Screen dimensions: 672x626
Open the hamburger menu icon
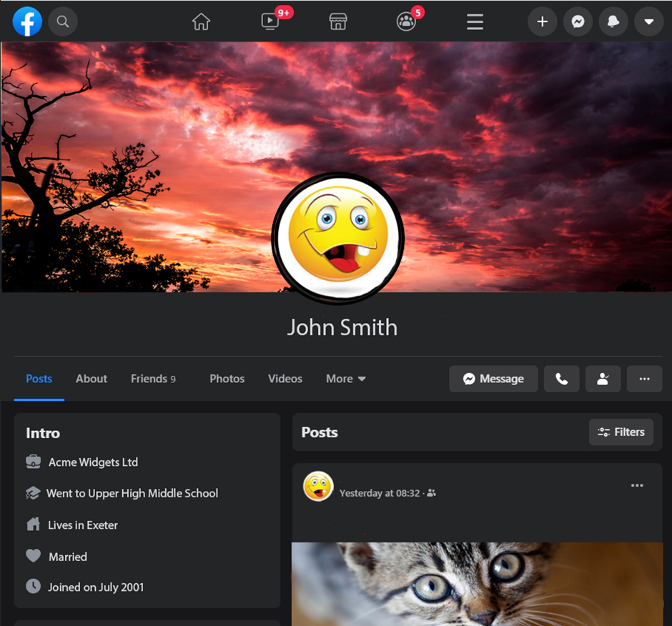[x=475, y=22]
